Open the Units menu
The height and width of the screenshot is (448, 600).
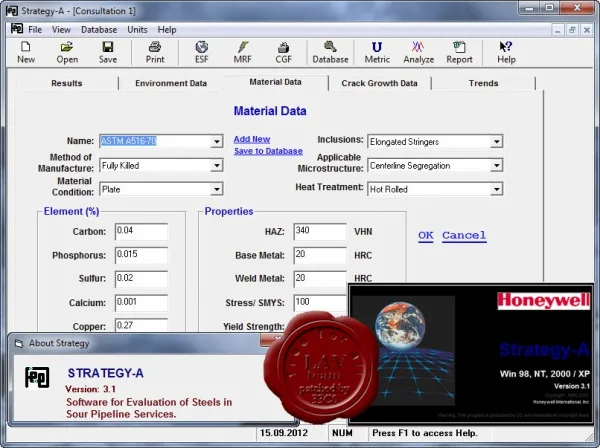click(x=137, y=29)
